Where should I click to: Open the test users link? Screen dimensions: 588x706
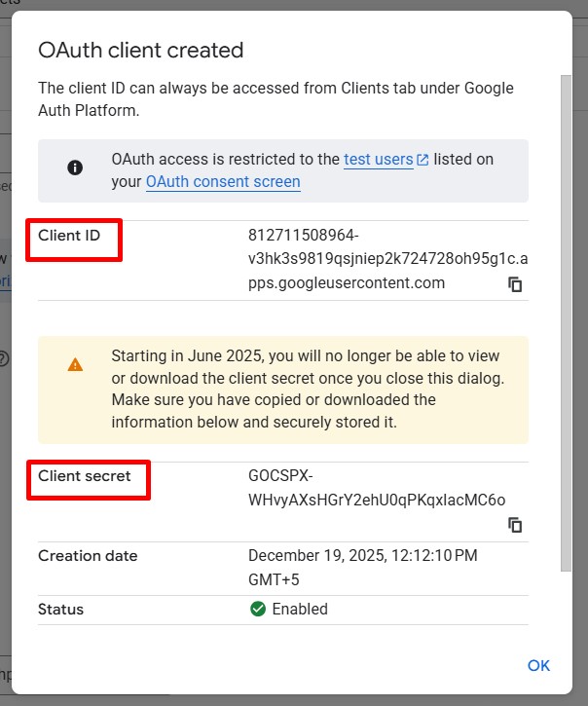[378, 160]
